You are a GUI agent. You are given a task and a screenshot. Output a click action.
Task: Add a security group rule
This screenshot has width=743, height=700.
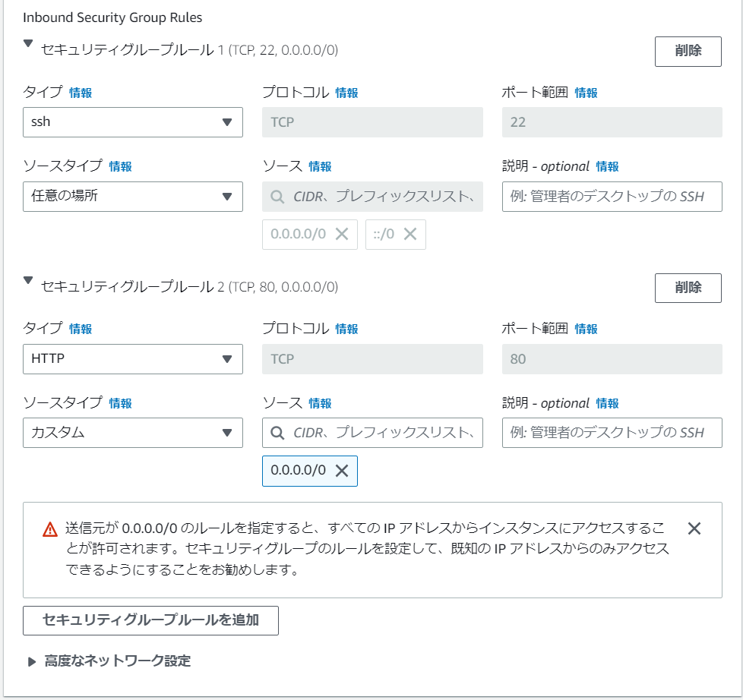click(150, 620)
